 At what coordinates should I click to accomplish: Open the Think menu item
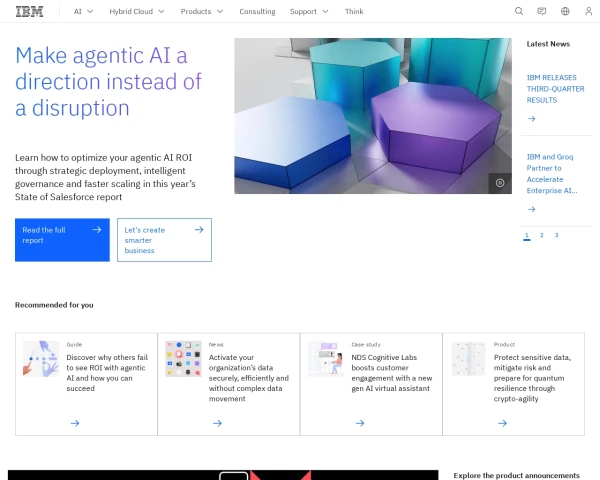(354, 11)
